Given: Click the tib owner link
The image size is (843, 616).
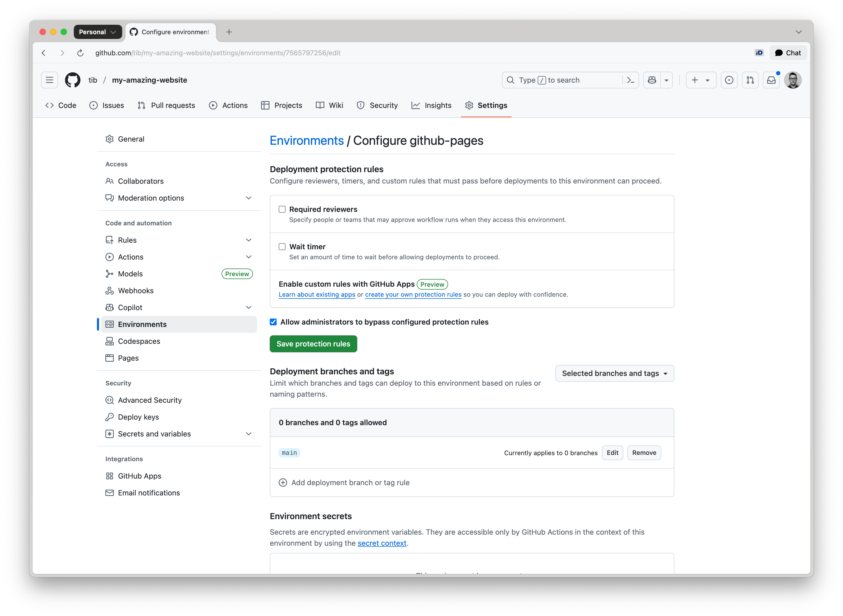Looking at the screenshot, I should 92,80.
